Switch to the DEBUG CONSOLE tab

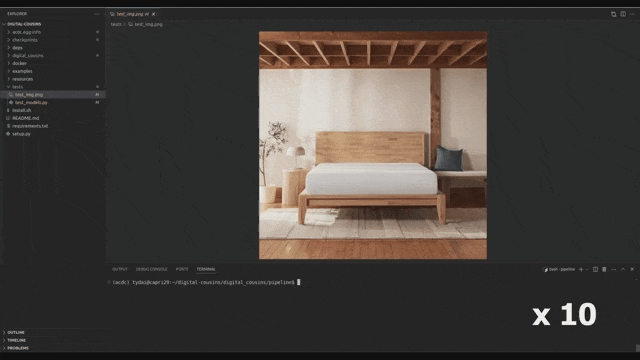[151, 269]
